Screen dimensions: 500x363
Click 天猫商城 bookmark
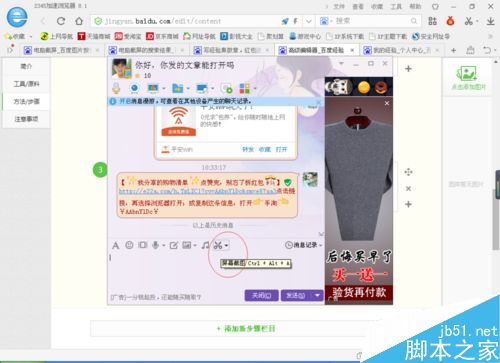click(94, 36)
